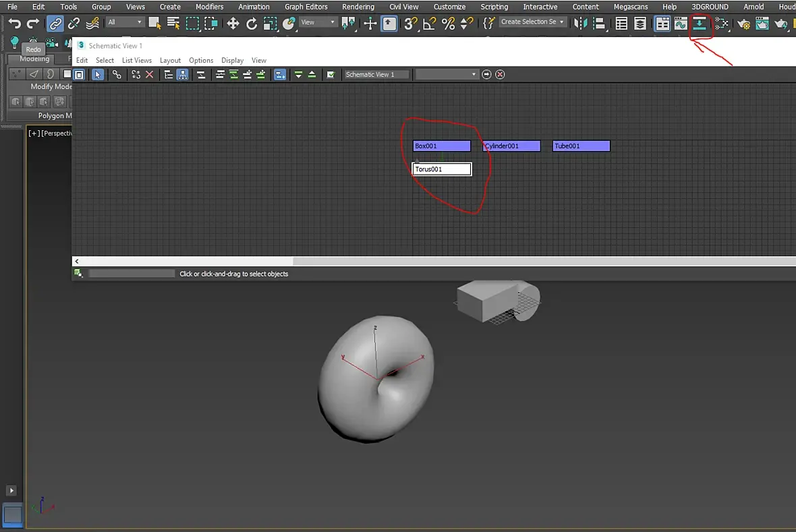Toggle the Angle Snap button

(430, 24)
